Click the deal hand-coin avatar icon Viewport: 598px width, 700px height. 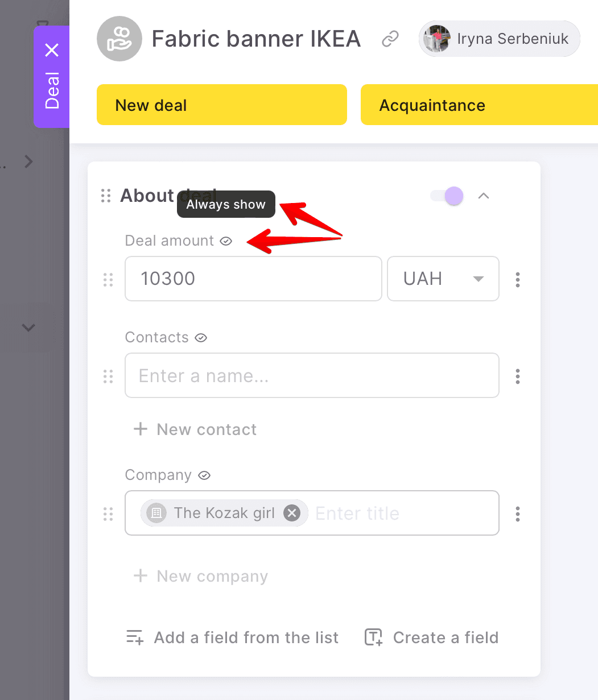pos(118,39)
